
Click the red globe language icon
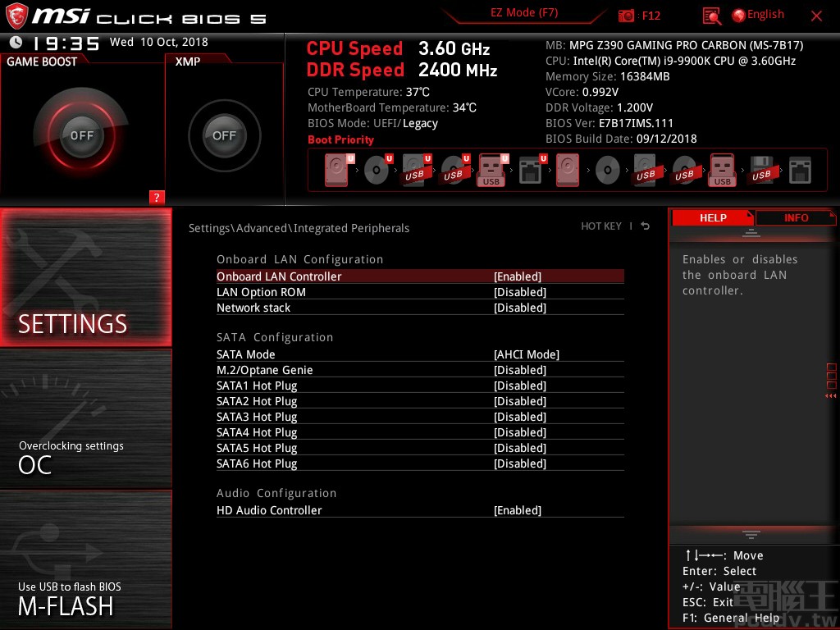coord(738,16)
